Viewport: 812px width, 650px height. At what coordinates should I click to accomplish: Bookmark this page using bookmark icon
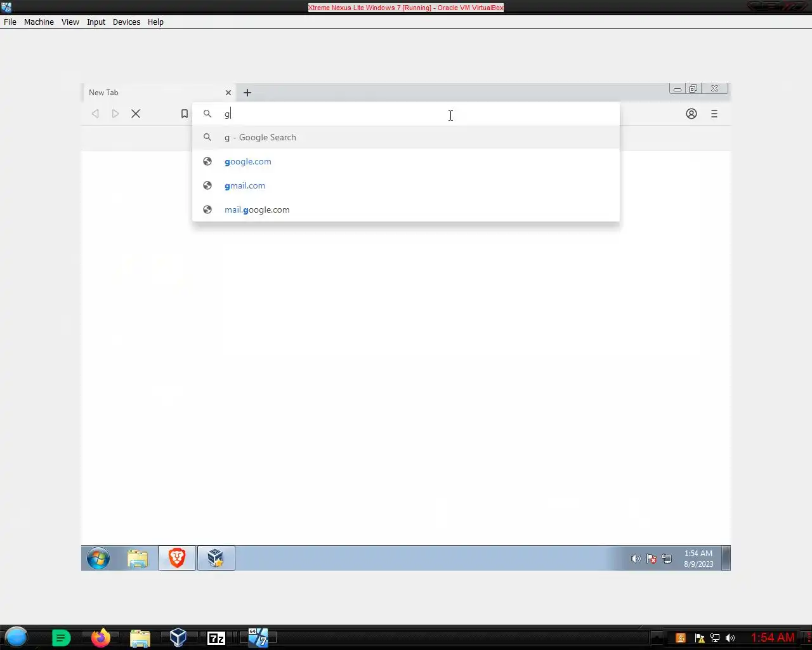[x=185, y=114]
